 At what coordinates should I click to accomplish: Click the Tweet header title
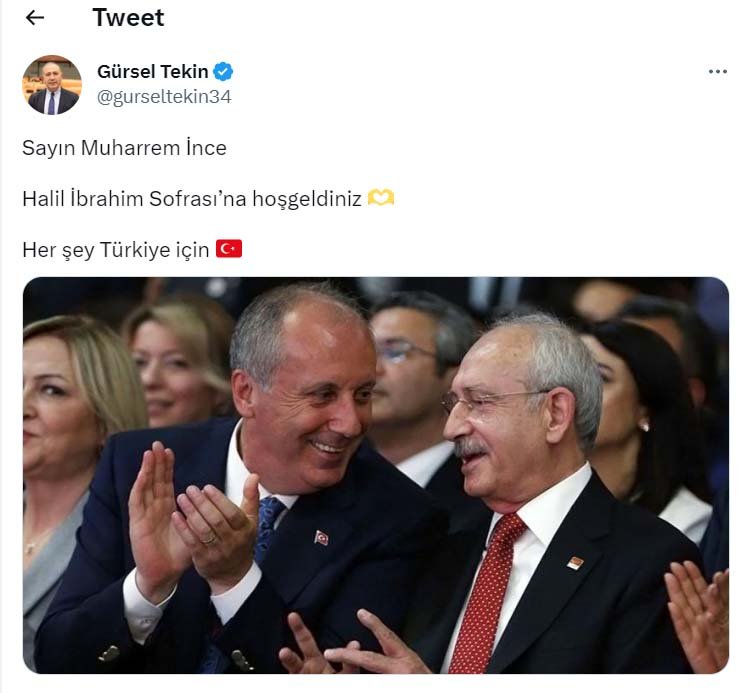coord(128,18)
